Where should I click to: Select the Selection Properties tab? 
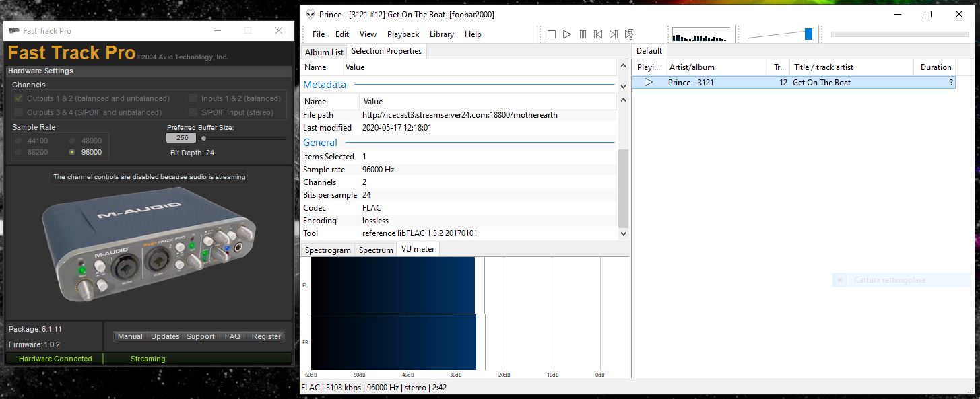tap(387, 51)
